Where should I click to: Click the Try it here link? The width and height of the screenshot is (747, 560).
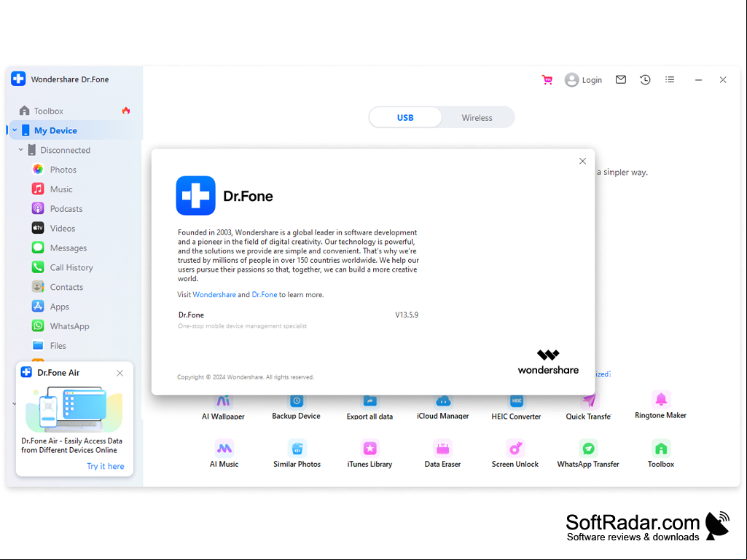tap(105, 466)
